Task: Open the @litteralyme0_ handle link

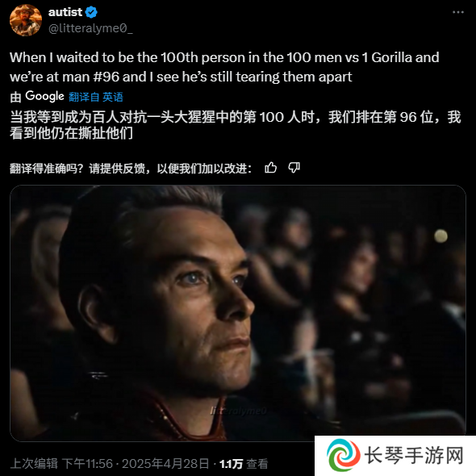Action: click(x=90, y=28)
